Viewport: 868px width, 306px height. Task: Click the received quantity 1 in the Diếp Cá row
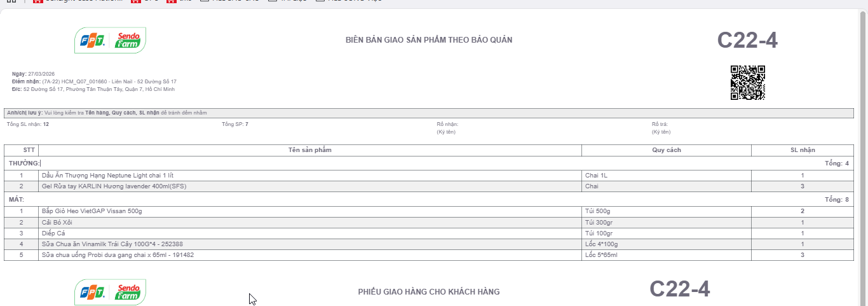(x=803, y=233)
